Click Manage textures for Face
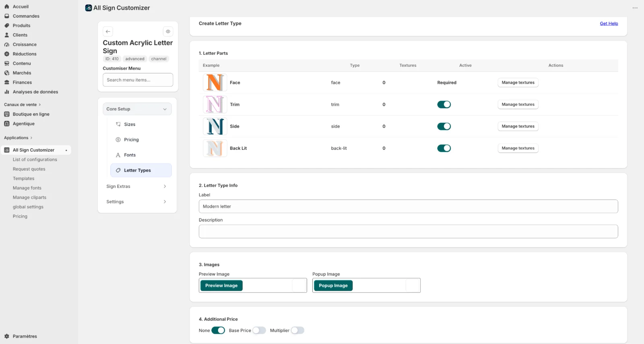 518,83
